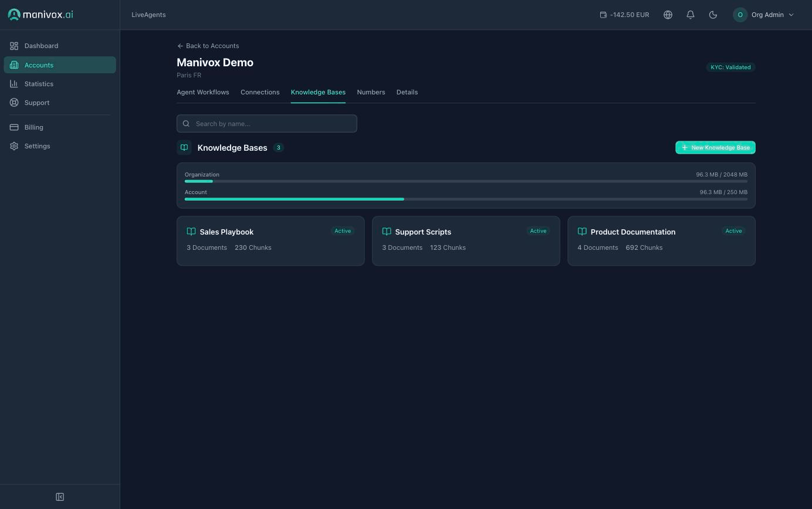
Task: Click the Org Admin avatar circle
Action: click(x=740, y=15)
